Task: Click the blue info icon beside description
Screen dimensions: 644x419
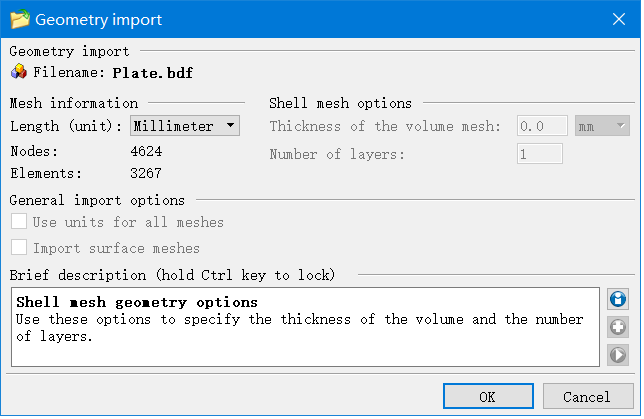Action: tap(618, 300)
